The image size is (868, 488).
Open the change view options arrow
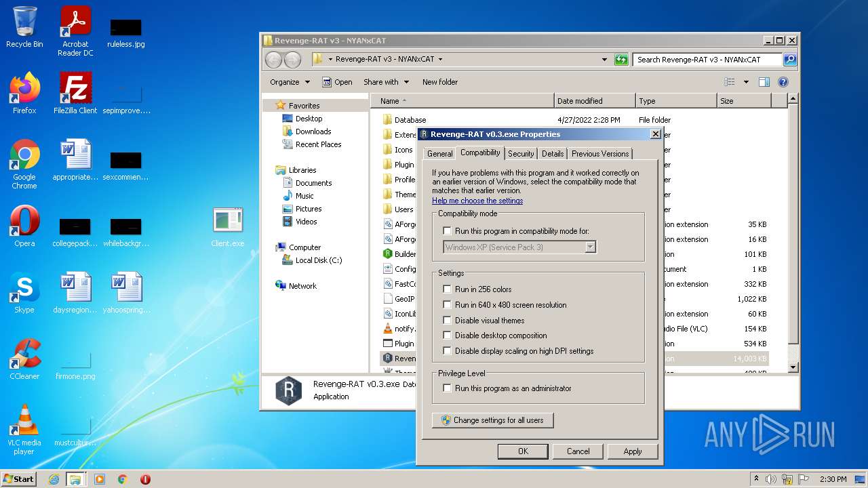[746, 82]
